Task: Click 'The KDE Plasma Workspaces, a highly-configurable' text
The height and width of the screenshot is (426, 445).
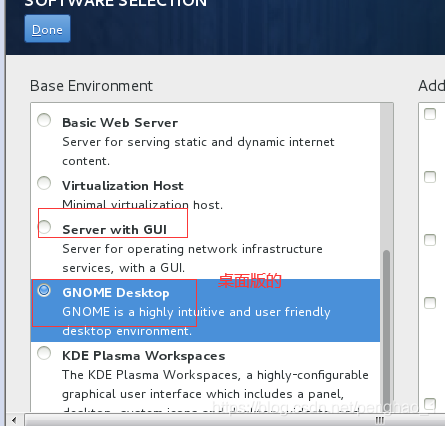Action: (215, 375)
